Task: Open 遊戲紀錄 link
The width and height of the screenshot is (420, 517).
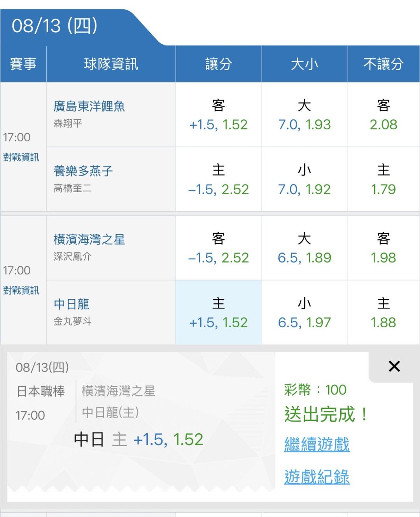Action: 317,477
